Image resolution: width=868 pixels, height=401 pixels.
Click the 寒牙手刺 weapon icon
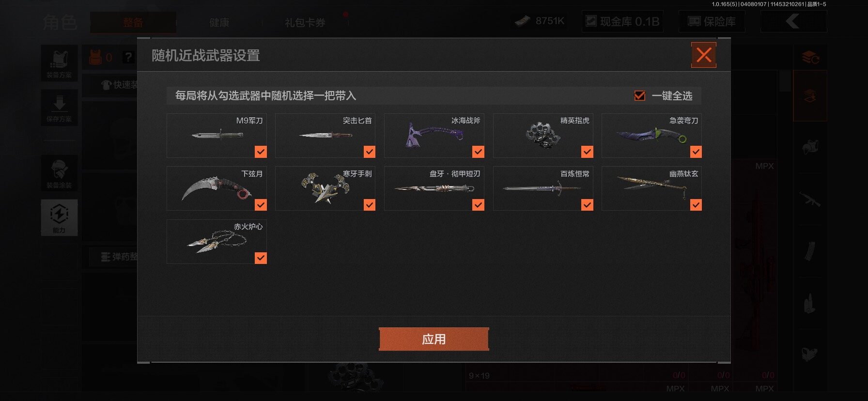click(325, 187)
